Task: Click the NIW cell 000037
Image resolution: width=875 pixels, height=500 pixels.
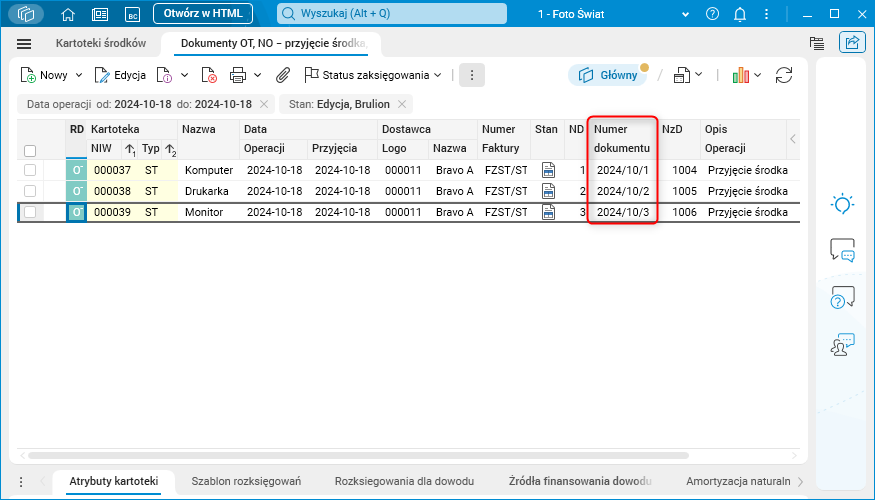Action: click(112, 170)
